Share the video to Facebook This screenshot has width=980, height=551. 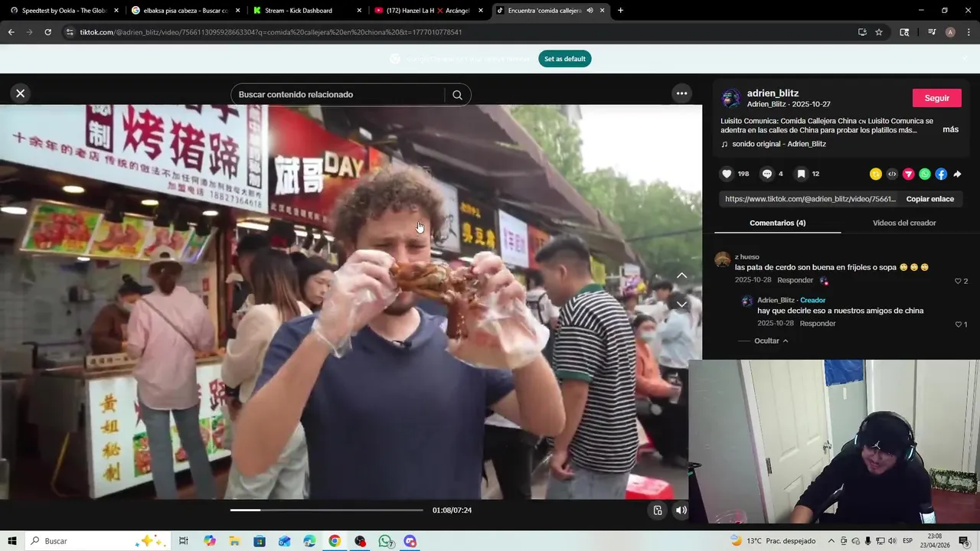941,174
